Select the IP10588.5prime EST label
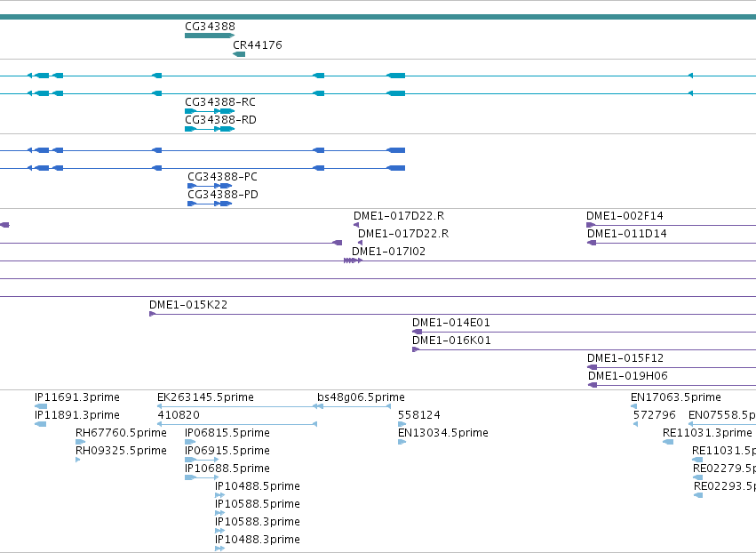 [258, 504]
